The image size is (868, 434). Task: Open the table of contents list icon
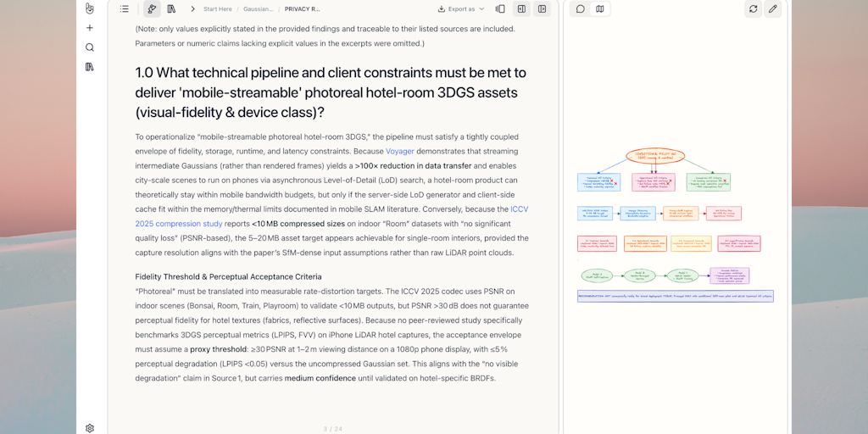point(125,8)
